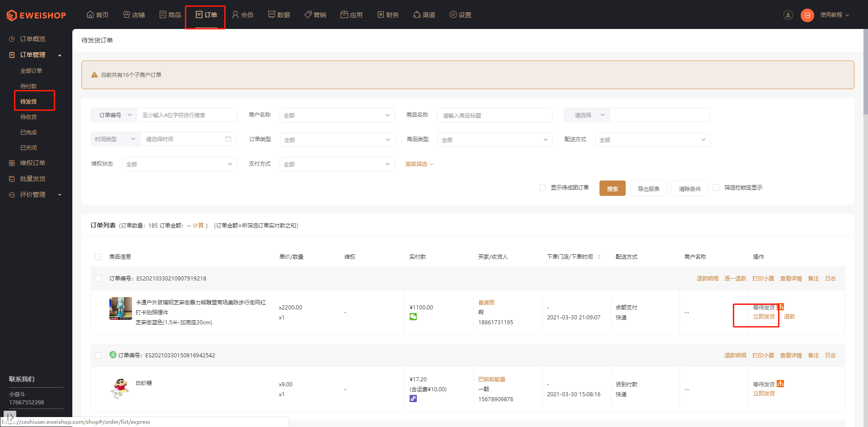Focus the order number search input

[x=187, y=115]
